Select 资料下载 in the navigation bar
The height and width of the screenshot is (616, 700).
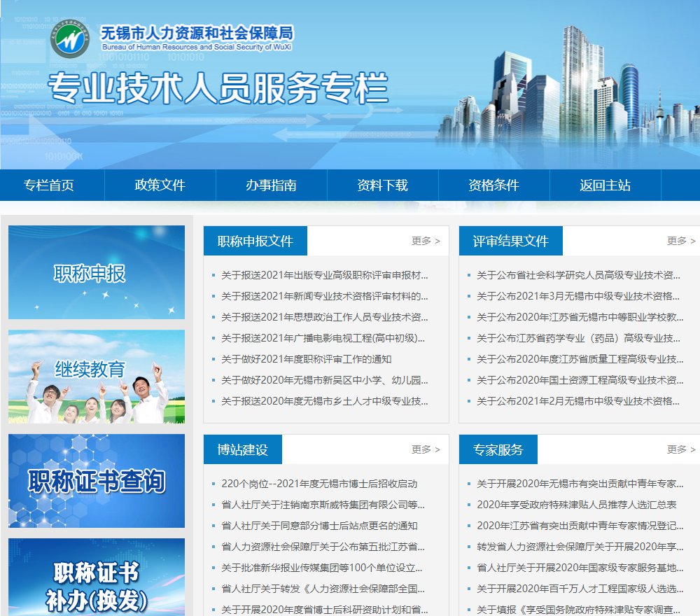point(383,185)
